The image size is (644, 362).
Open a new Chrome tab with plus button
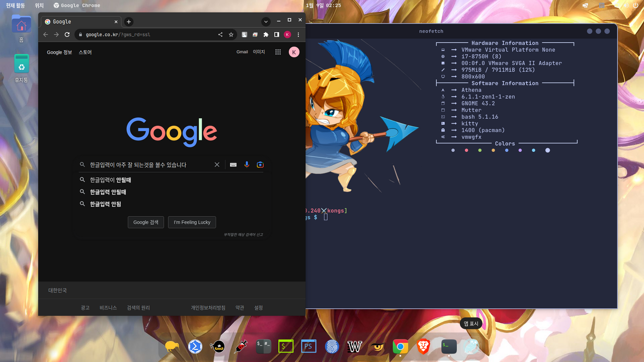coord(129,22)
